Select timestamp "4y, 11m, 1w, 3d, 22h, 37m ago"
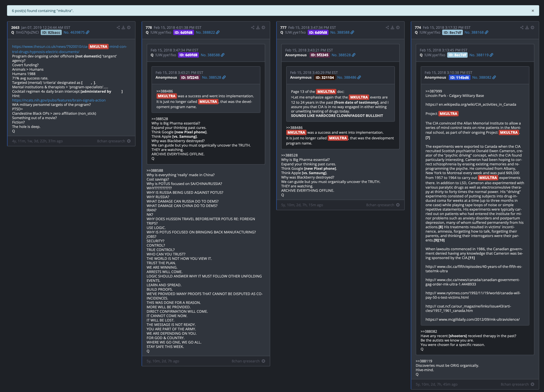The width and height of the screenshot is (544, 392). point(37,141)
